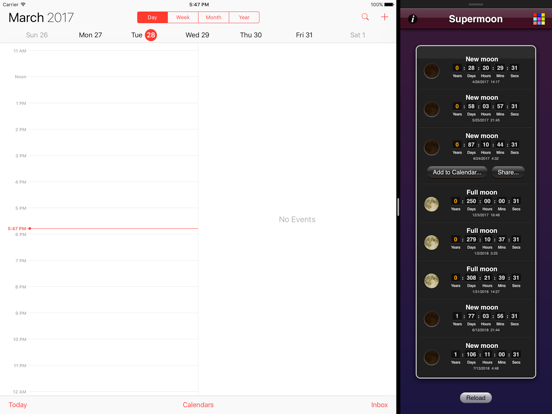Tap the 11 PM time slot

pyautogui.click(x=113, y=378)
